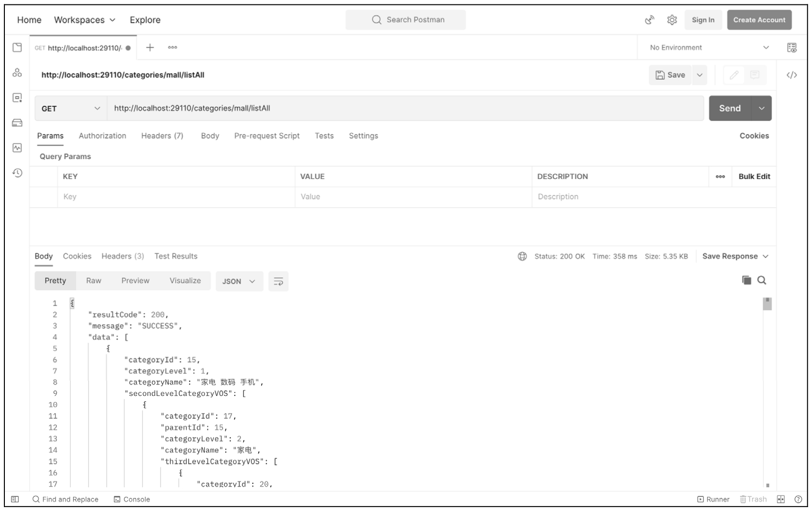Open the Tests tab

click(324, 136)
